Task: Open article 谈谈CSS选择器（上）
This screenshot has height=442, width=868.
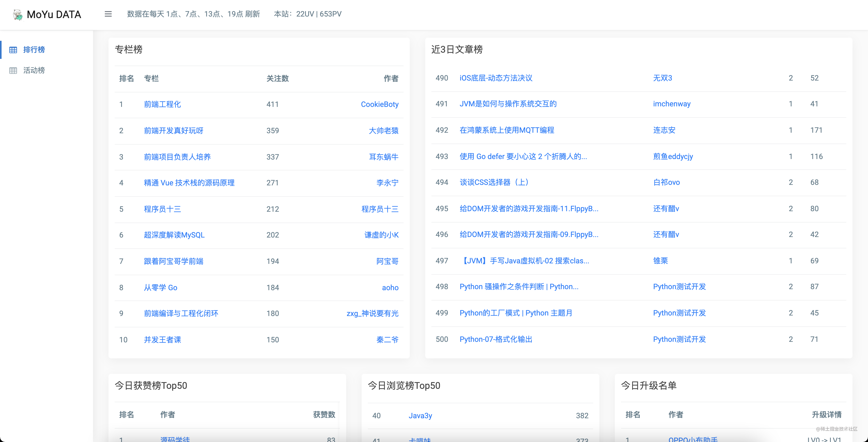Action: 495,182
